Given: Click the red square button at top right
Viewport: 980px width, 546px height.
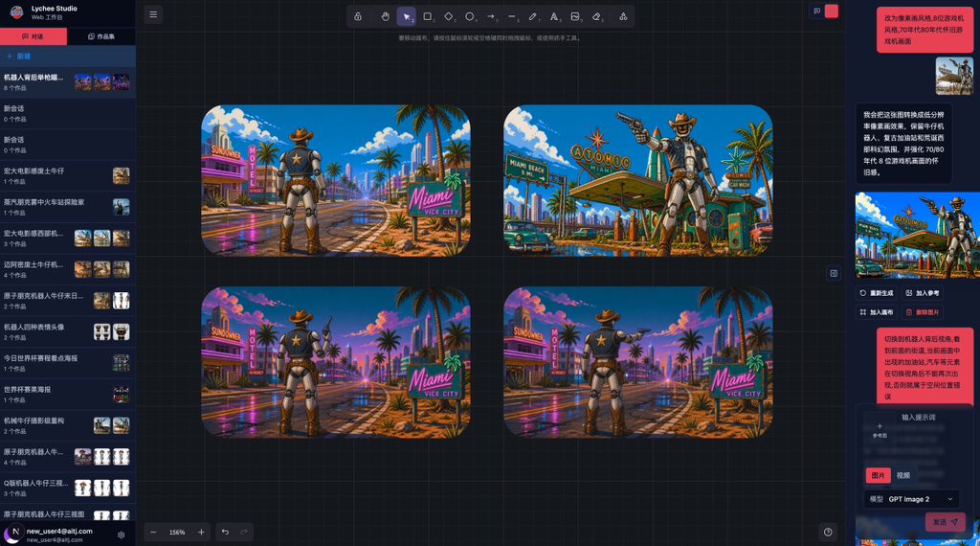Looking at the screenshot, I should [x=832, y=11].
